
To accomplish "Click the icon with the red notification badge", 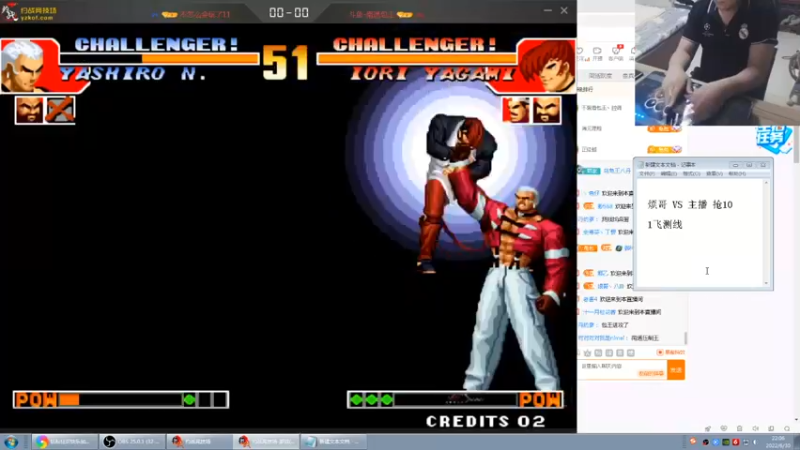I will click(616, 53).
